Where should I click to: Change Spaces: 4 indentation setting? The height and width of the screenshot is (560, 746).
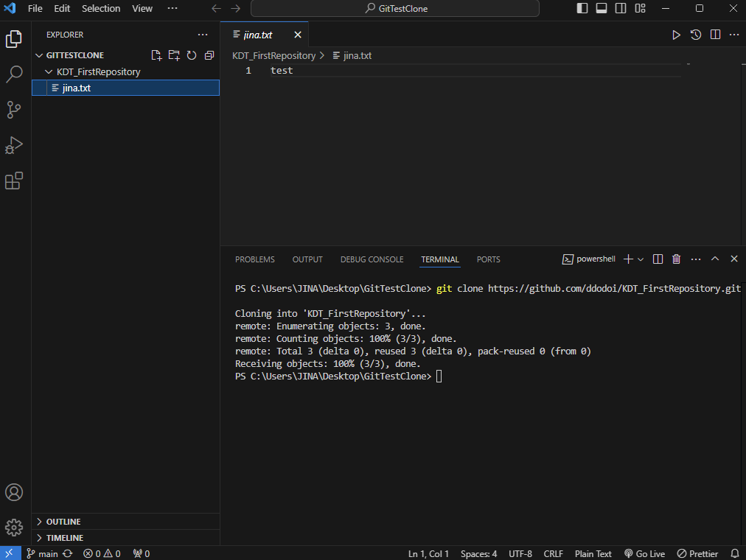(x=478, y=553)
